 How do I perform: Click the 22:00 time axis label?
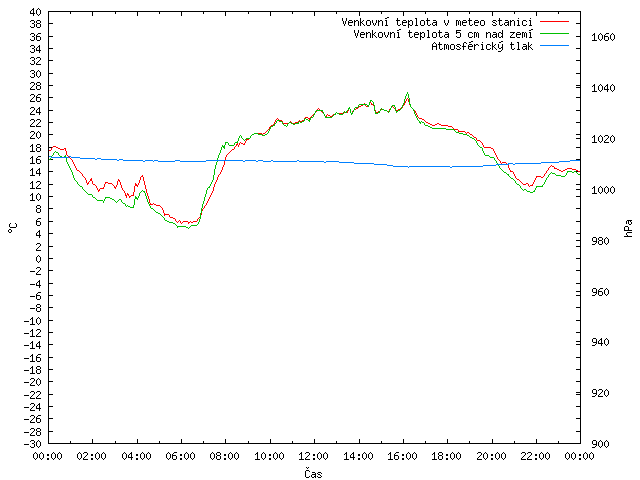(535, 456)
